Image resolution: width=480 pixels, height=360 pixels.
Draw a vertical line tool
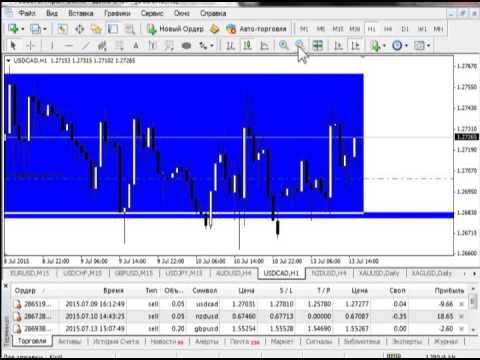click(x=52, y=45)
